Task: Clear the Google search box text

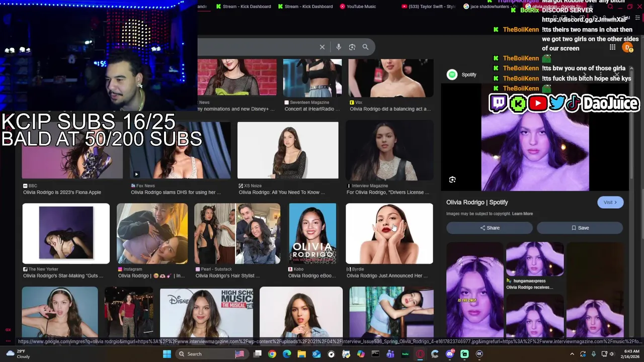Action: tap(322, 47)
